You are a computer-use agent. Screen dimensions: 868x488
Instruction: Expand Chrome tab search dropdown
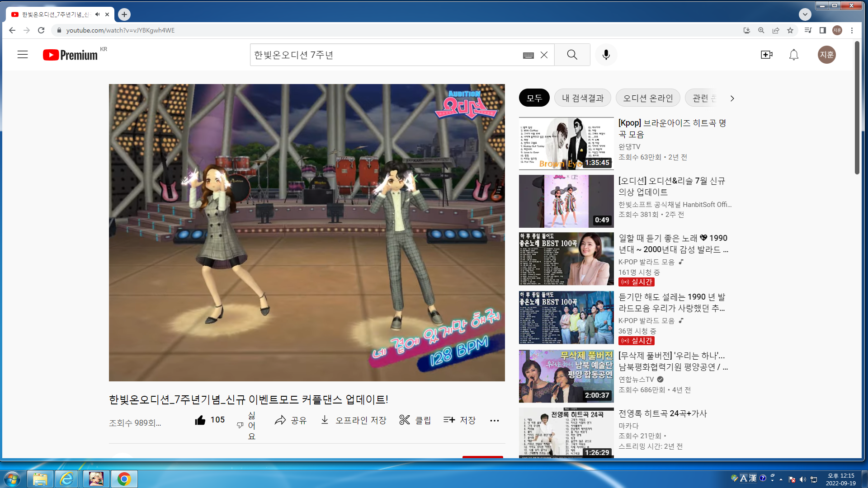(x=805, y=14)
